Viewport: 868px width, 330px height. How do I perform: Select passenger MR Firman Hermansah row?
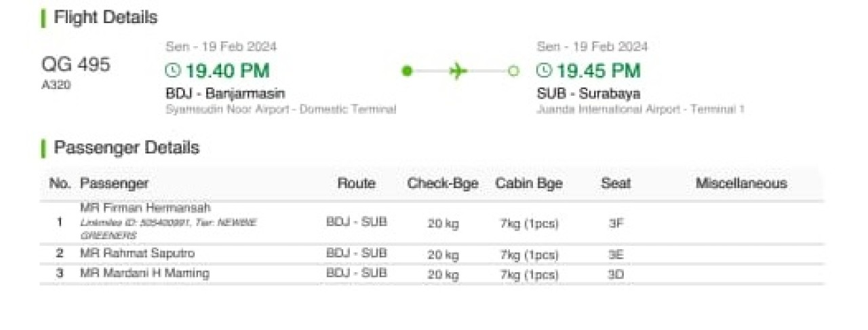[x=145, y=208]
